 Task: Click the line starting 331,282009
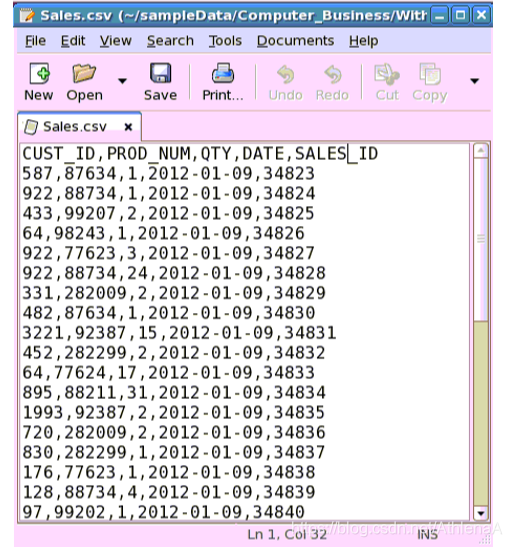[x=174, y=293]
